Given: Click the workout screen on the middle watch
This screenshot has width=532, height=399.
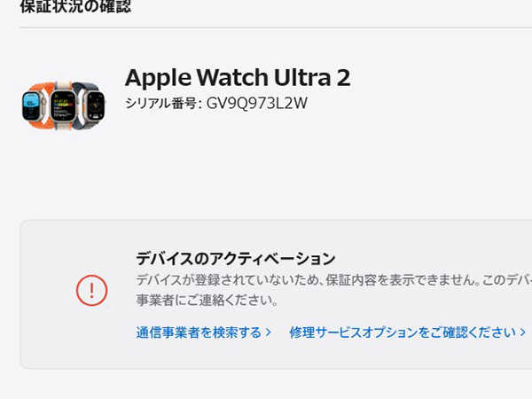Looking at the screenshot, I should coord(63,106).
